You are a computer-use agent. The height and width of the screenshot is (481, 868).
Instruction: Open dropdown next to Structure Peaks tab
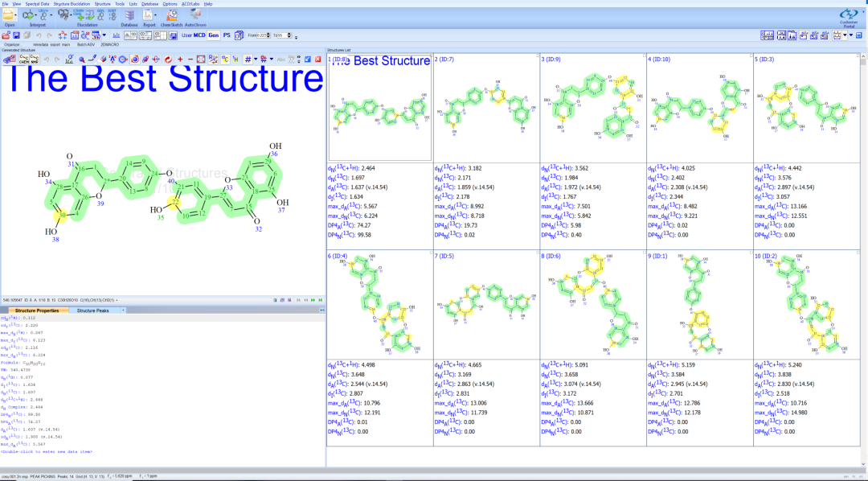click(123, 310)
